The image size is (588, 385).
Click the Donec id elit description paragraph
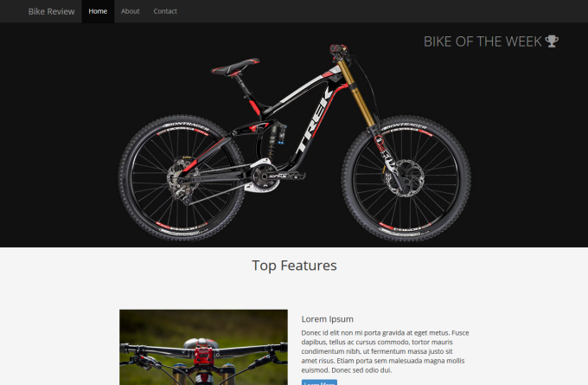tap(385, 351)
